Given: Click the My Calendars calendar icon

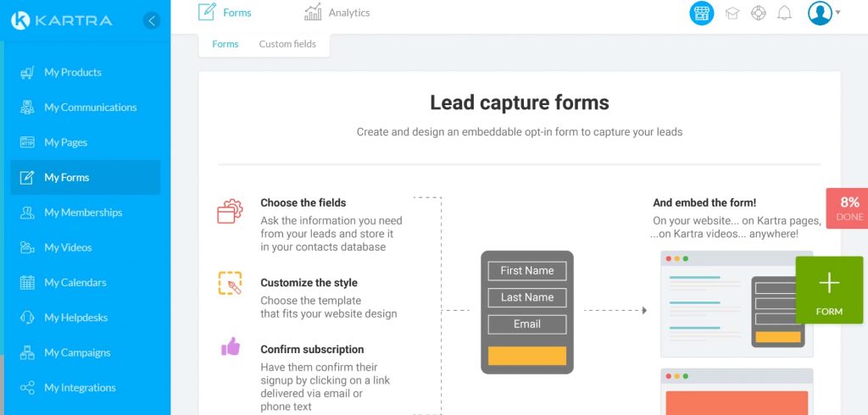Looking at the screenshot, I should pyautogui.click(x=27, y=283).
